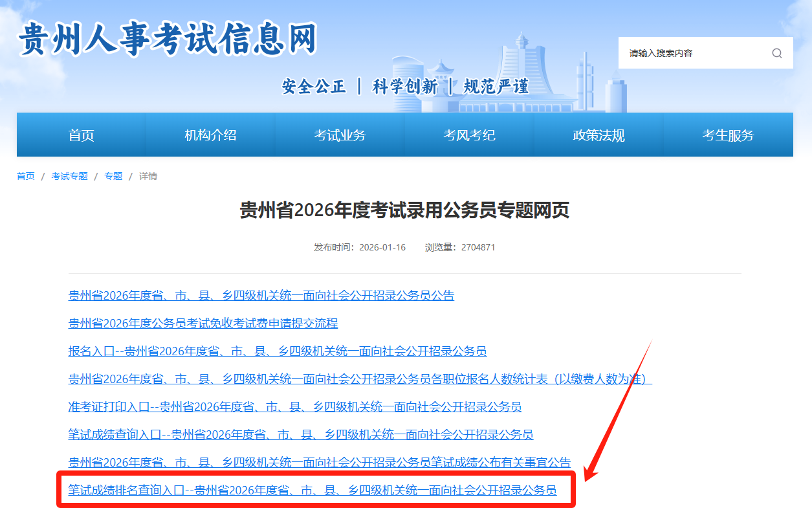This screenshot has width=812, height=508.
Task: Open the 机构介绍 menu item
Action: [x=210, y=135]
